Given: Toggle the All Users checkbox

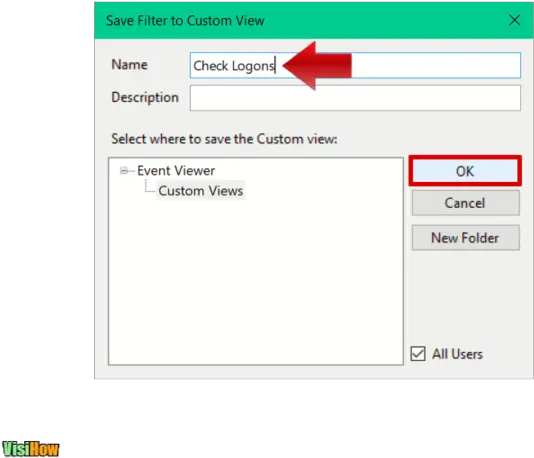Looking at the screenshot, I should pyautogui.click(x=418, y=354).
